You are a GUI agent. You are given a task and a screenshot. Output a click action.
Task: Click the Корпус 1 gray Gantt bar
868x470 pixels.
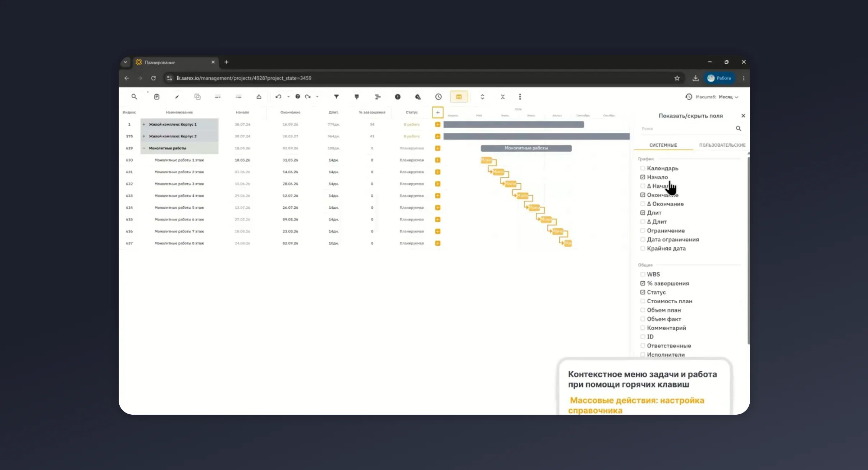pos(513,124)
